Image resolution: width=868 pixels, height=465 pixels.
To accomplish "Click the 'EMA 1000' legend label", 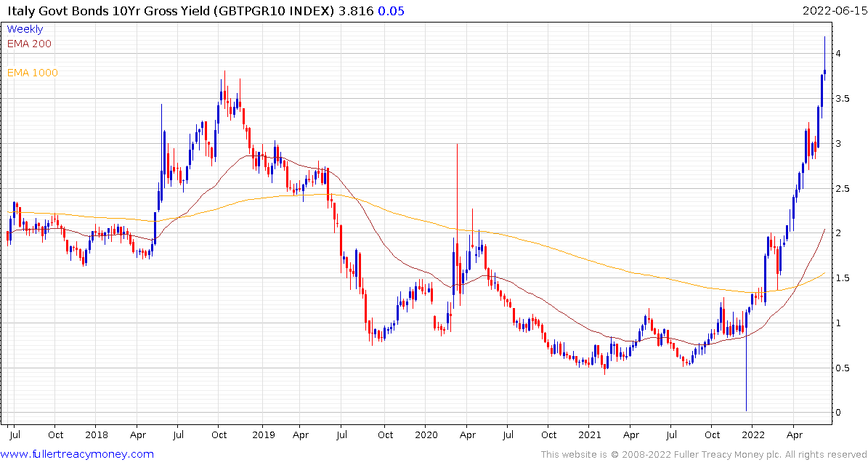I will [x=32, y=73].
